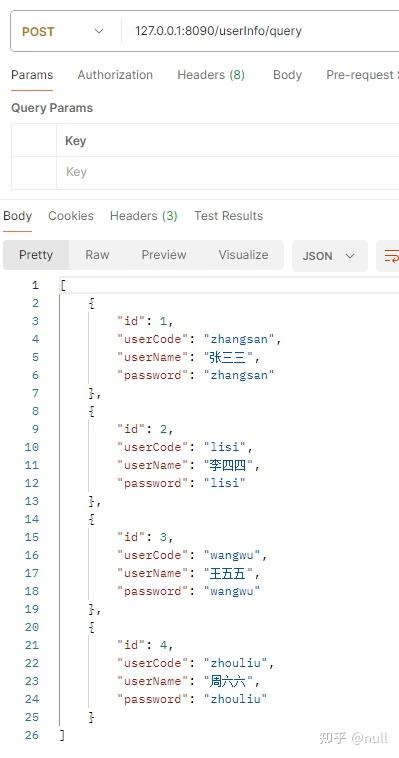Click the empty Key parameter field
The width and height of the screenshot is (399, 758).
227,173
